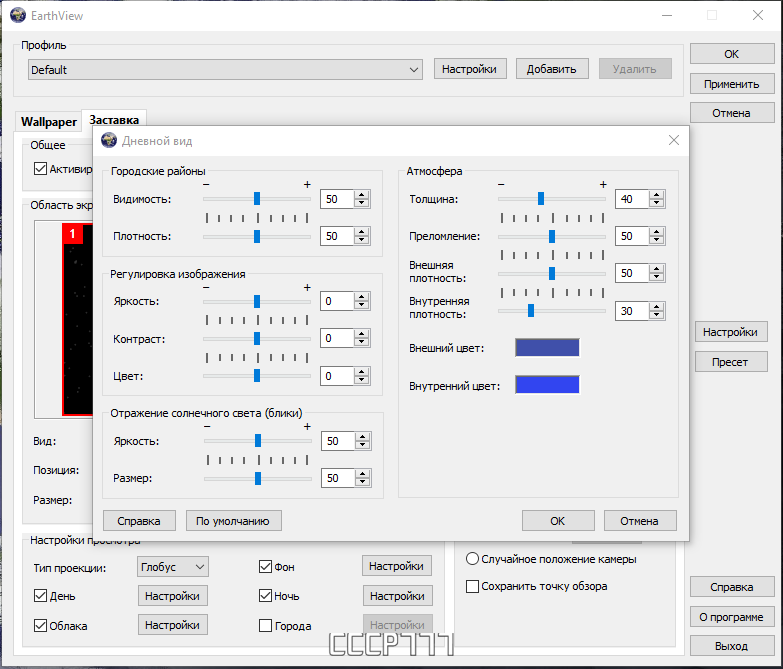Uncheck the День checkbox

[40, 596]
